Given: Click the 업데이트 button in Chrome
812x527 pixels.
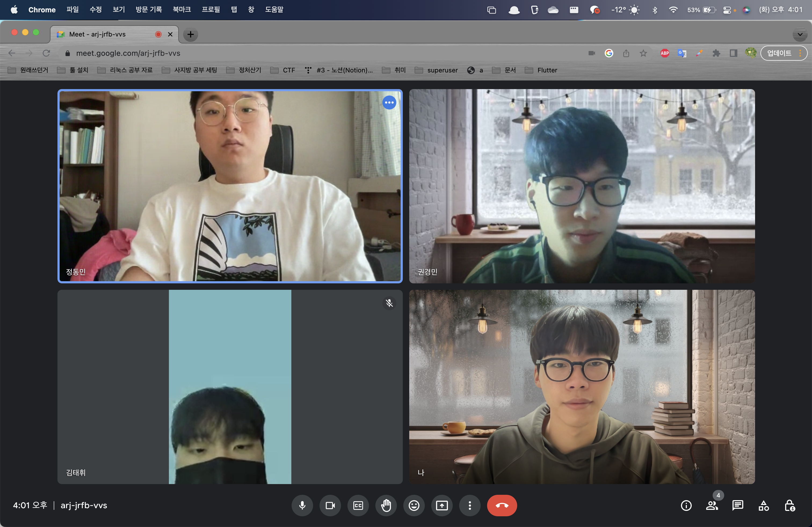Looking at the screenshot, I should pos(780,53).
